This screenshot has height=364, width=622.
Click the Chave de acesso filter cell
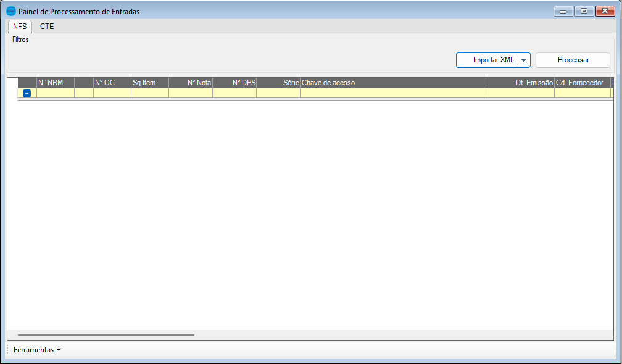coord(393,93)
